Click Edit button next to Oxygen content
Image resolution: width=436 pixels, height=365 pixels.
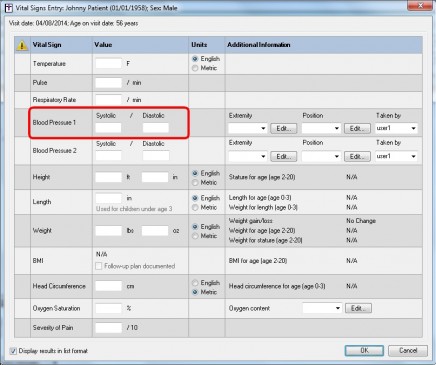click(x=358, y=308)
